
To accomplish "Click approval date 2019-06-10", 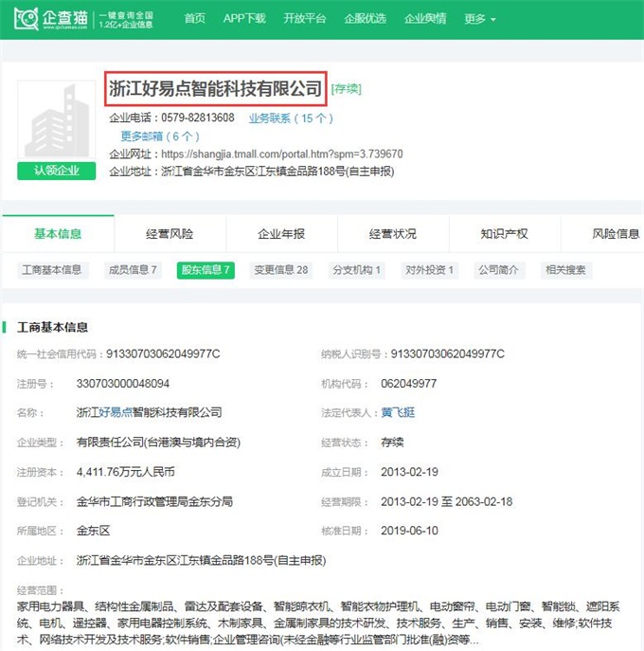I will pyautogui.click(x=409, y=531).
